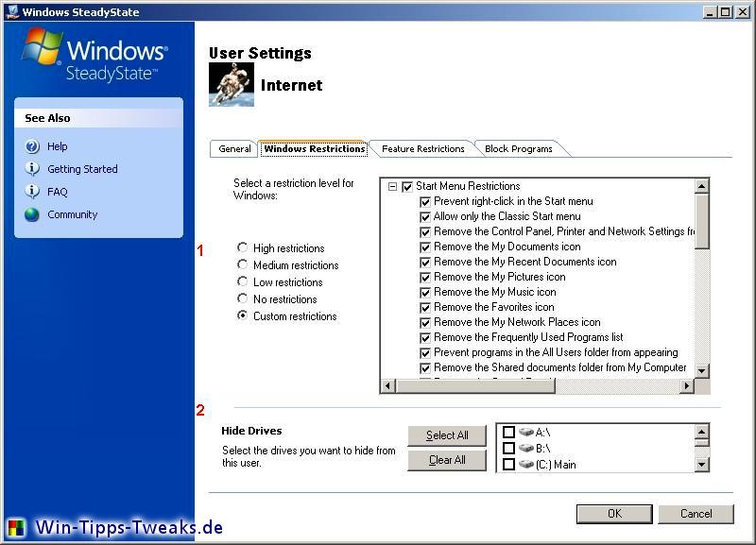Uncheck Remove the Control Panel, Printer checkbox
Image resolution: width=756 pixels, height=545 pixels.
point(425,231)
